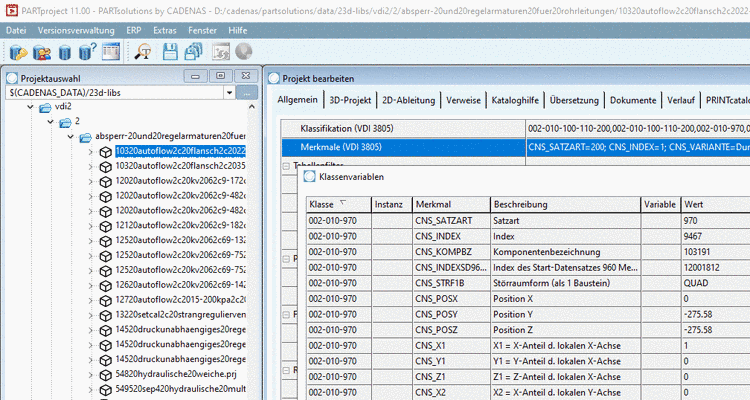Click the browse button next to path dropdown

coord(247,92)
